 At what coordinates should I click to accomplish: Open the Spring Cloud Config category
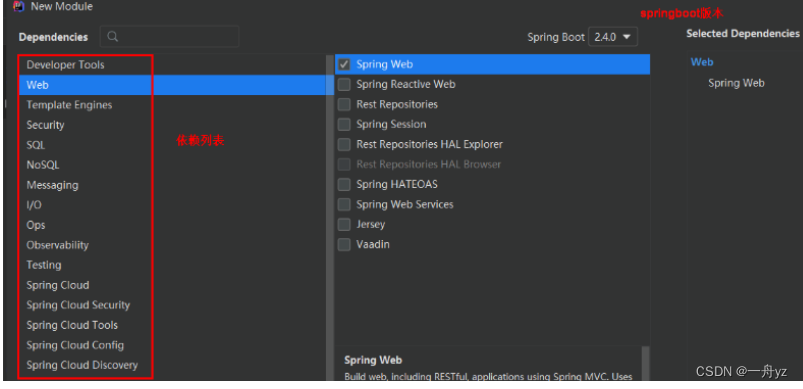[x=75, y=344]
